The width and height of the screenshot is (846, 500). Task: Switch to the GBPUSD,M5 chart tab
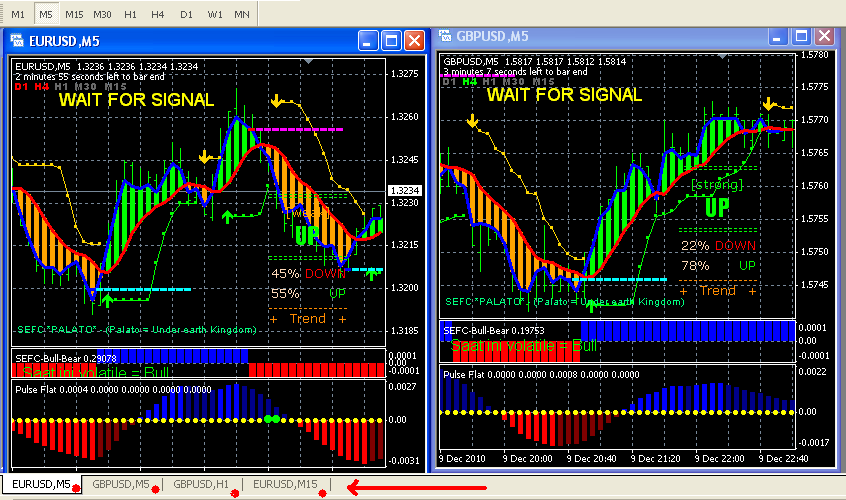pyautogui.click(x=121, y=484)
